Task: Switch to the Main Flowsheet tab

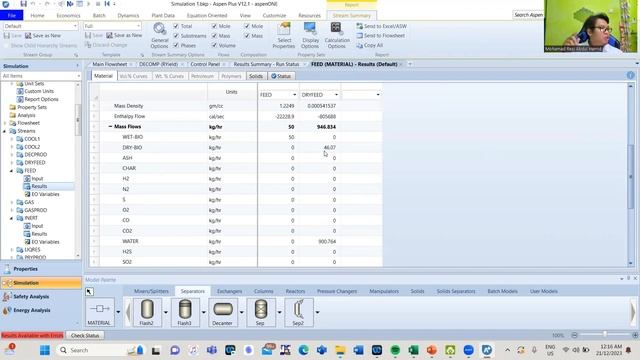Action: (x=109, y=64)
